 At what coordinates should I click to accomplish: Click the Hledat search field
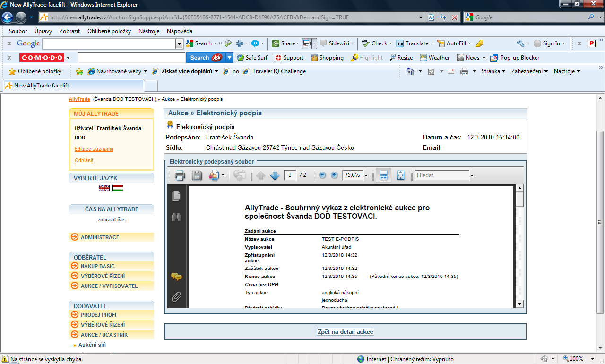tap(441, 175)
